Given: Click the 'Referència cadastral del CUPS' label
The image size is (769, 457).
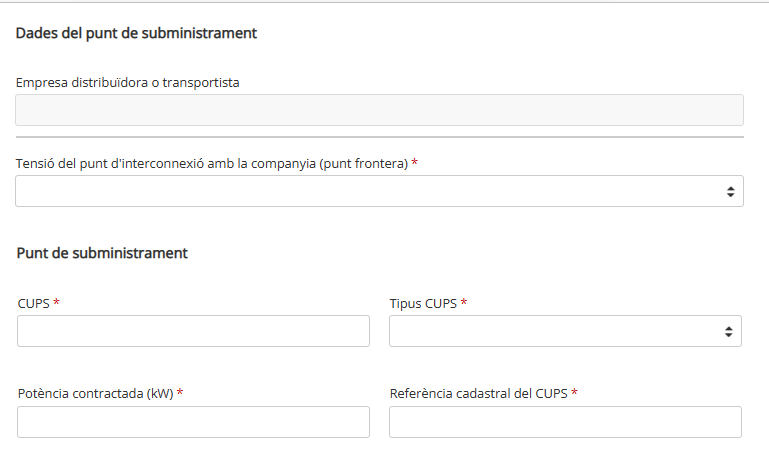Looking at the screenshot, I should (479, 394).
